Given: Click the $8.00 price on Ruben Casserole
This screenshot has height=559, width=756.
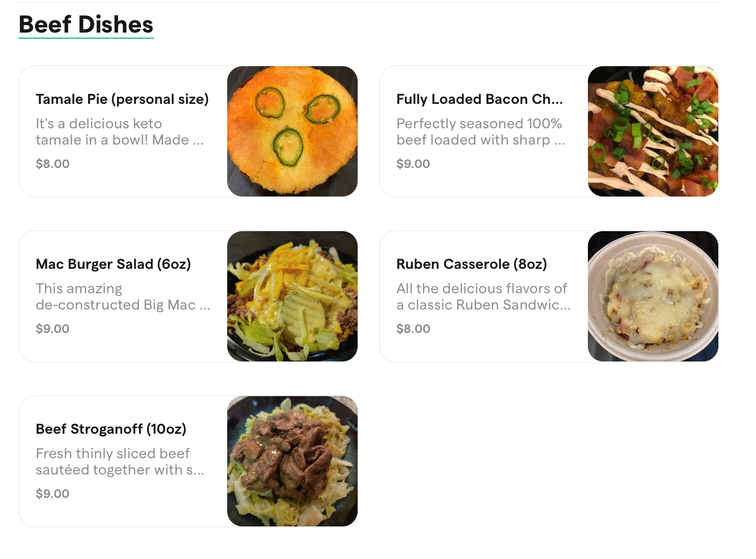Looking at the screenshot, I should coord(413,329).
